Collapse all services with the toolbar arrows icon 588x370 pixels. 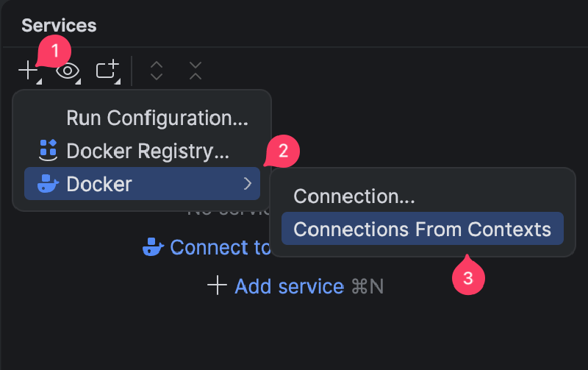pyautogui.click(x=195, y=71)
